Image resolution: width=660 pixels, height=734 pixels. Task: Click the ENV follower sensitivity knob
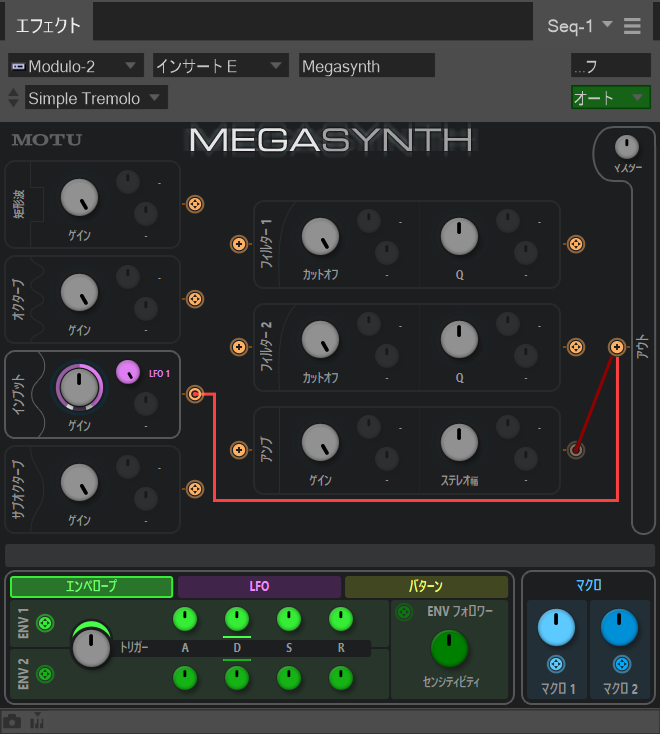click(x=449, y=648)
